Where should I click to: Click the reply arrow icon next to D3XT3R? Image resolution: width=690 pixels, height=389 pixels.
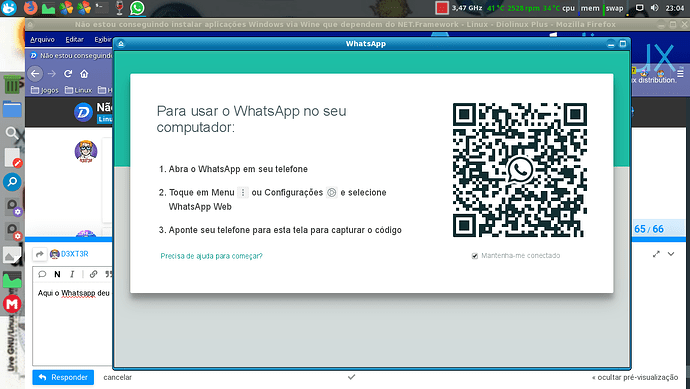(x=40, y=254)
